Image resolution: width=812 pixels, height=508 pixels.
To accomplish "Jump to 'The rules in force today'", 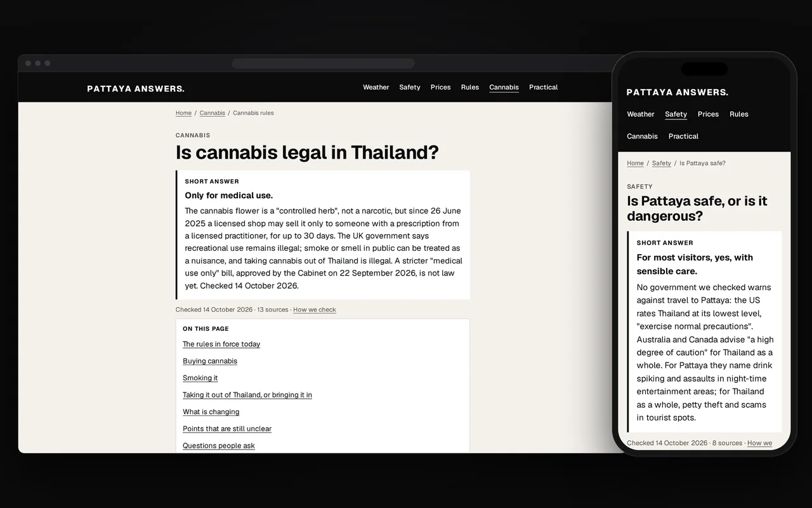I will pyautogui.click(x=221, y=344).
